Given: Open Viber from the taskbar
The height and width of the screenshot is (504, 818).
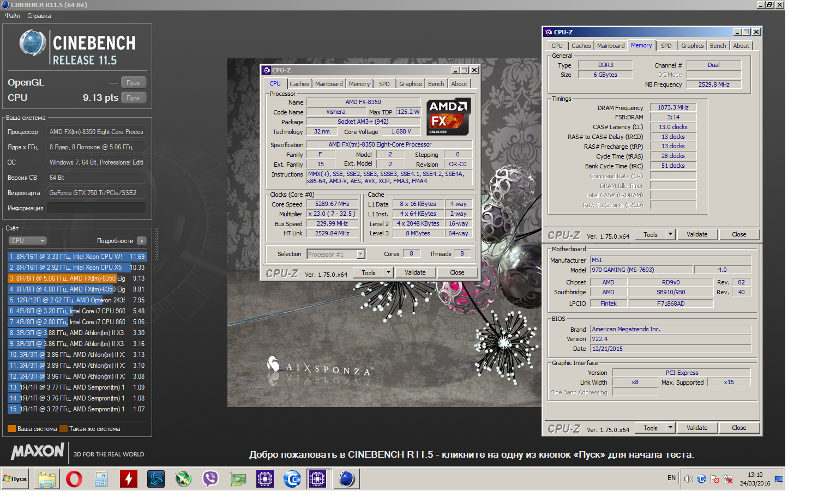Looking at the screenshot, I should pyautogui.click(x=210, y=479).
